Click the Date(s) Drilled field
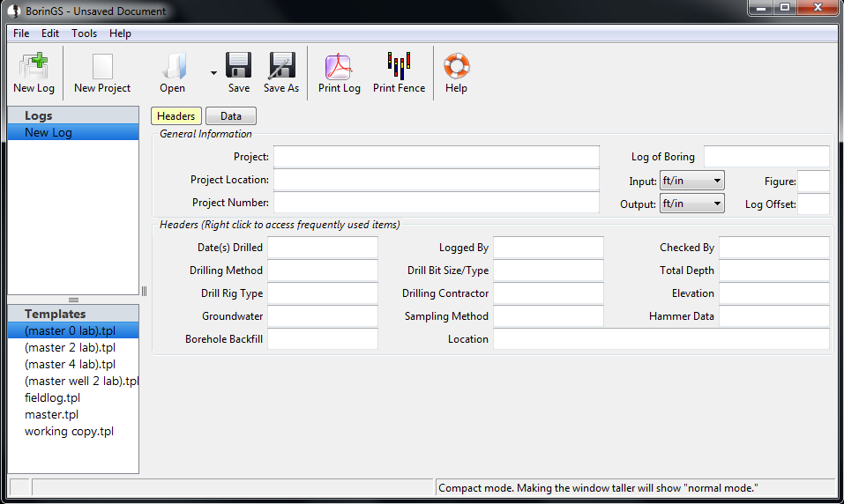 coord(323,248)
